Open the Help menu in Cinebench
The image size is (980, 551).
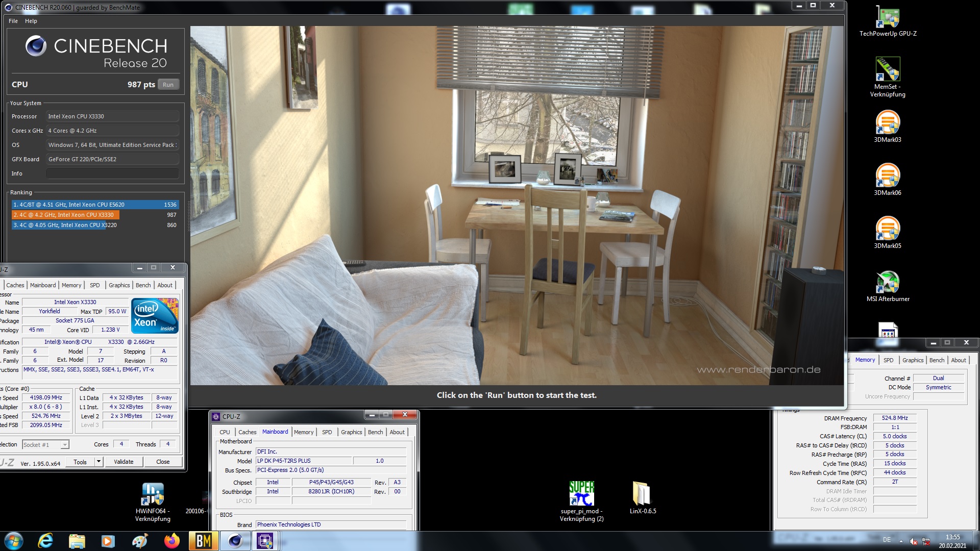tap(31, 21)
